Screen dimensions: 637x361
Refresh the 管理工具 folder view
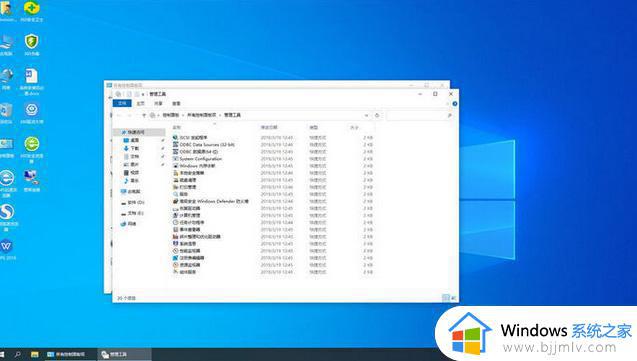click(377, 115)
